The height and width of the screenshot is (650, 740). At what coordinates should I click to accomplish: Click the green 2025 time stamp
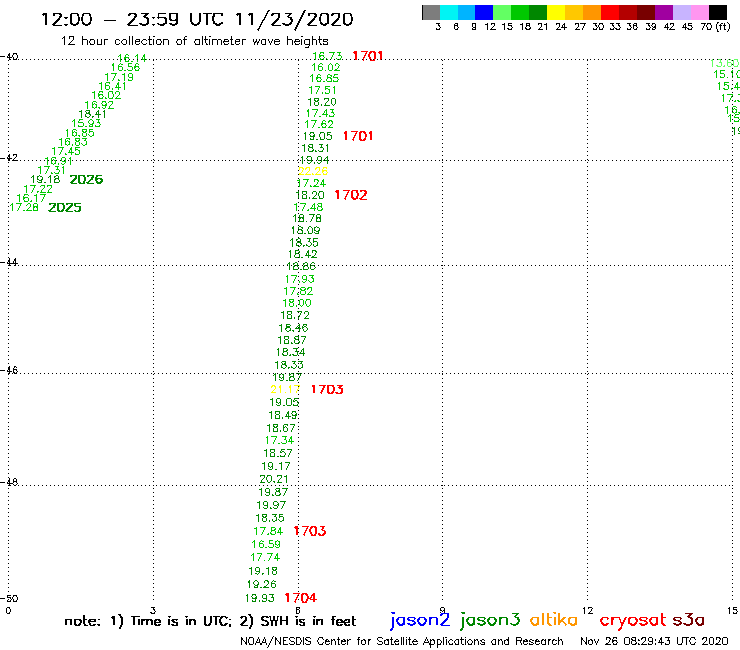65,207
